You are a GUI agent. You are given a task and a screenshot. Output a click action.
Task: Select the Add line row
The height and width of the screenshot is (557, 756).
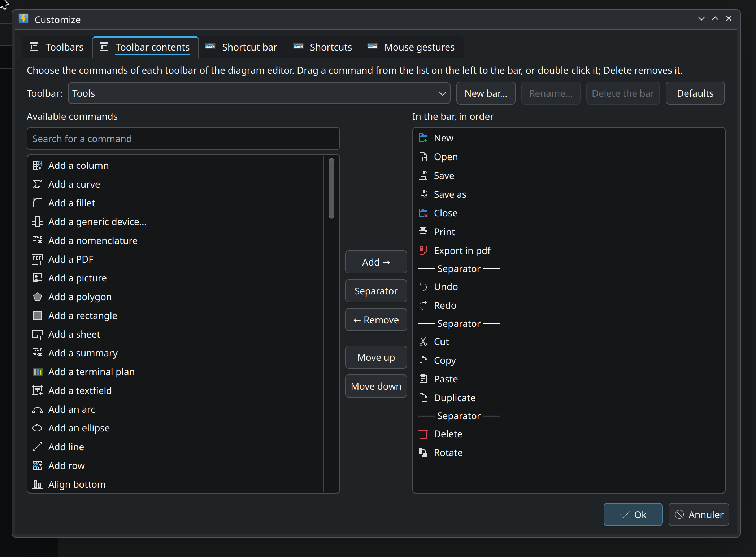point(176,447)
